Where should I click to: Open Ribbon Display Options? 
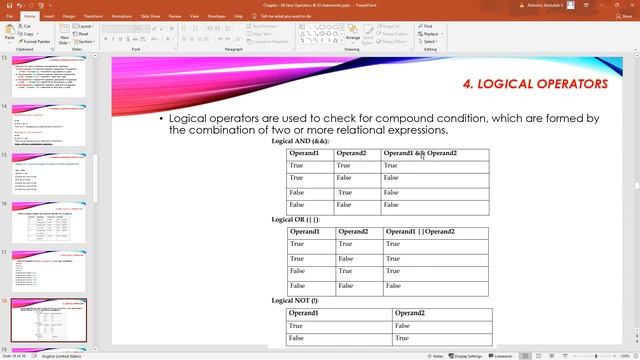(586, 5)
